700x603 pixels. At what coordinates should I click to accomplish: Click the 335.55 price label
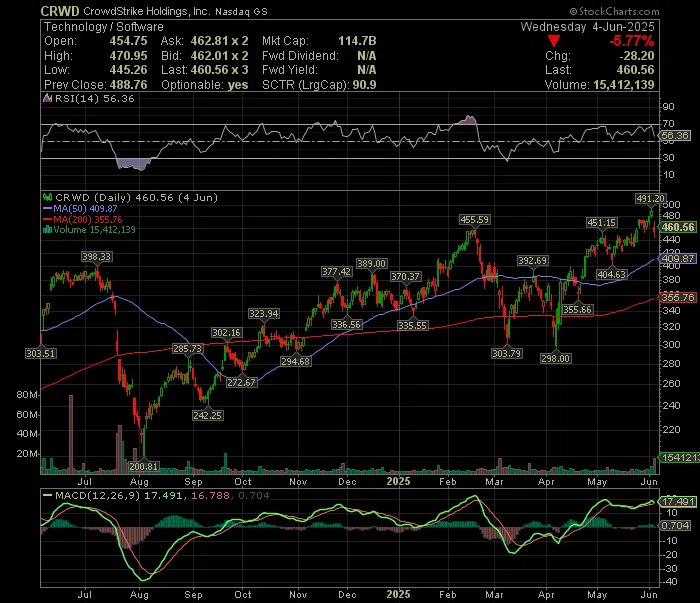(x=412, y=325)
